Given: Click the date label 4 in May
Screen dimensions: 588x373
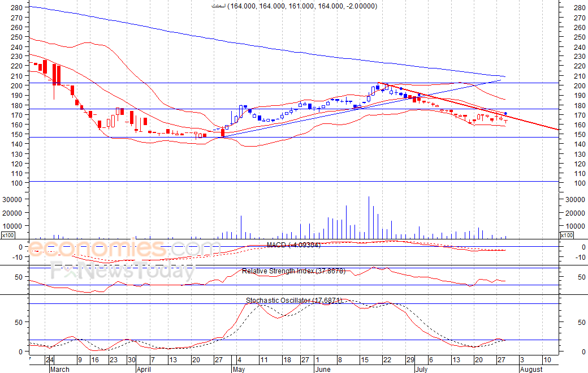Looking at the screenshot, I should [239, 360].
